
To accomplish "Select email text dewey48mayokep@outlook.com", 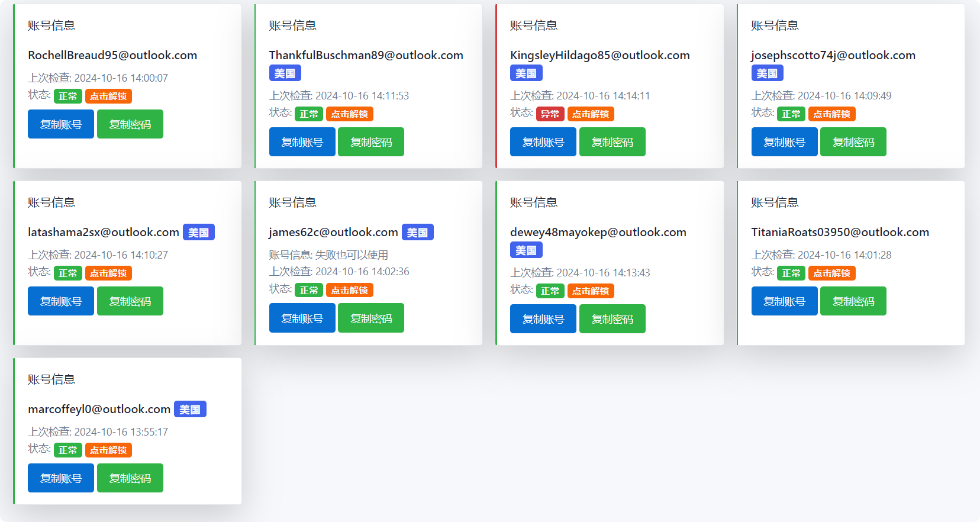I will 598,232.
